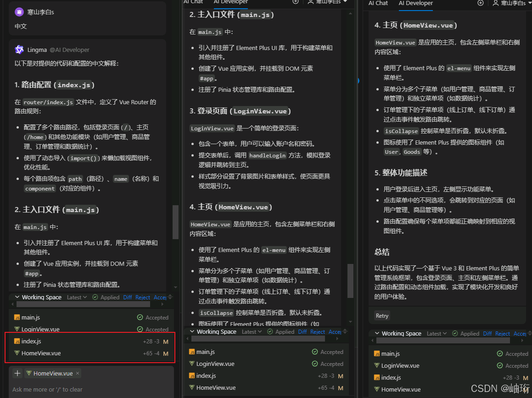This screenshot has width=532, height=398.
Task: Click the Vue icon of LoginView.vue in left panel
Action: (17, 329)
